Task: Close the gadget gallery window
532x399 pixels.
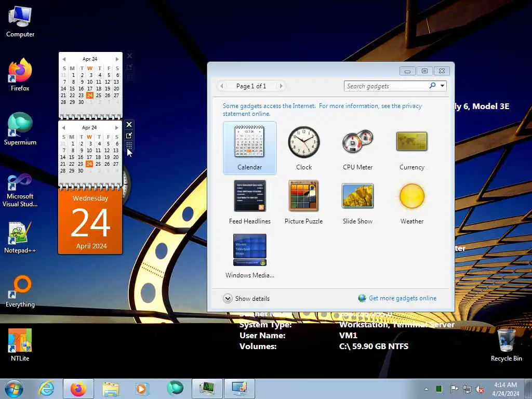Action: point(442,71)
